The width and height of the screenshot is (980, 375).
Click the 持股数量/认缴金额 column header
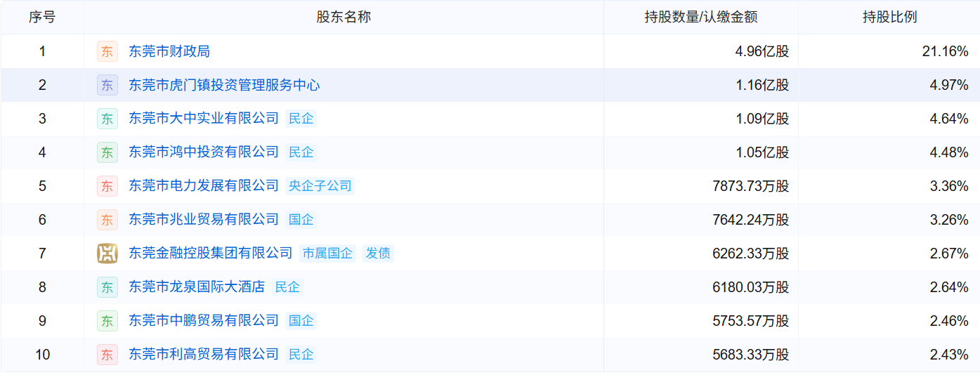pos(701,18)
